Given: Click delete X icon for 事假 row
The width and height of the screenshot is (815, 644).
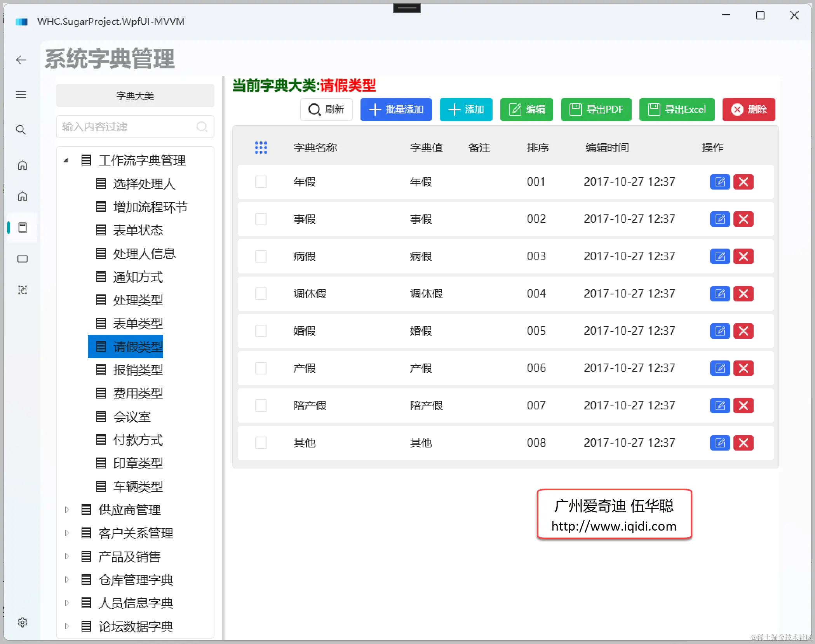Looking at the screenshot, I should pyautogui.click(x=744, y=219).
